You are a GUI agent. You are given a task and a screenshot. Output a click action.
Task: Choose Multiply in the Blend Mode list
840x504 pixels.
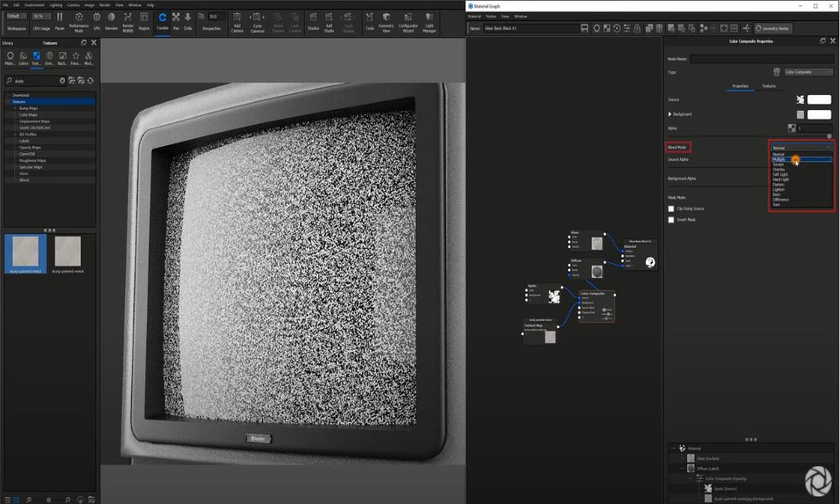coord(779,160)
